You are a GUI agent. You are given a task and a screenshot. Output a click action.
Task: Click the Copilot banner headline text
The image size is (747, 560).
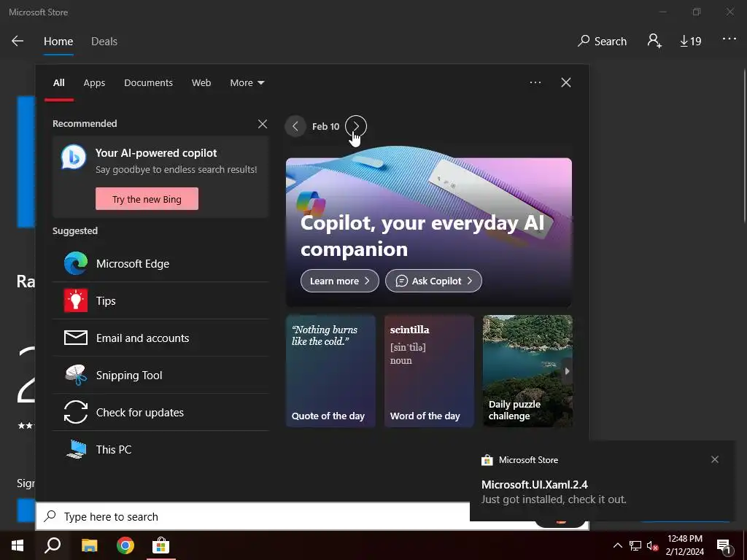[422, 236]
